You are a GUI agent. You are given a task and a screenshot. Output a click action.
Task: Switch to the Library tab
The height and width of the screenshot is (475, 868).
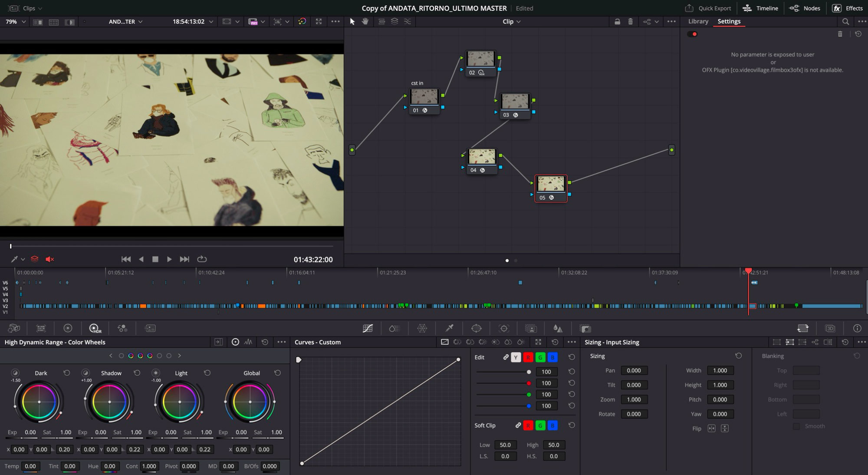[x=698, y=21]
